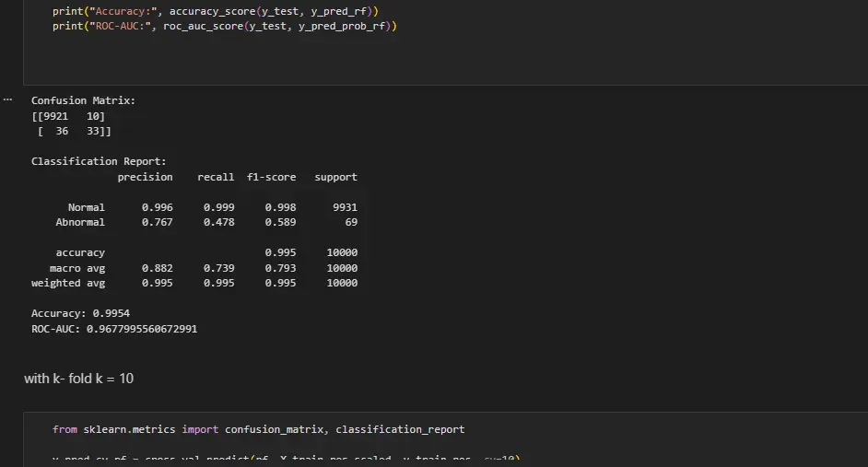Select the 'Confusion Matrix:' output heading
The height and width of the screenshot is (467, 868).
coord(83,100)
